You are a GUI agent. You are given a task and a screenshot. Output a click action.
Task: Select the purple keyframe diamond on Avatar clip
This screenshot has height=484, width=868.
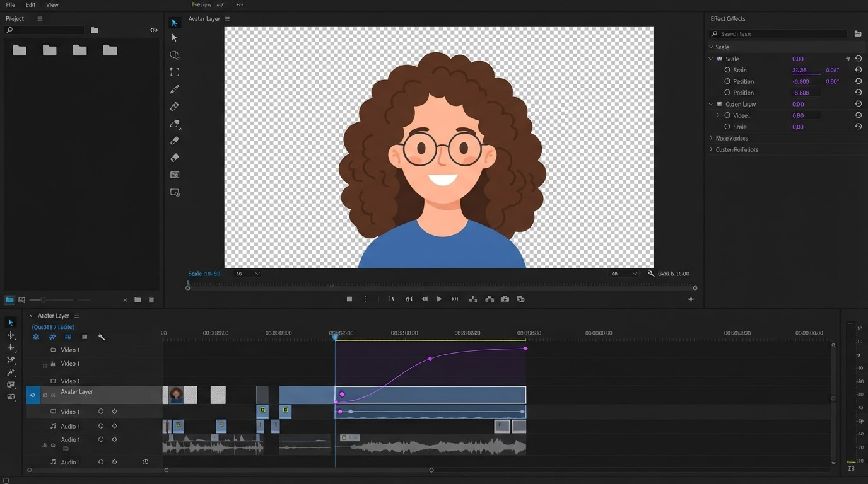pyautogui.click(x=343, y=395)
